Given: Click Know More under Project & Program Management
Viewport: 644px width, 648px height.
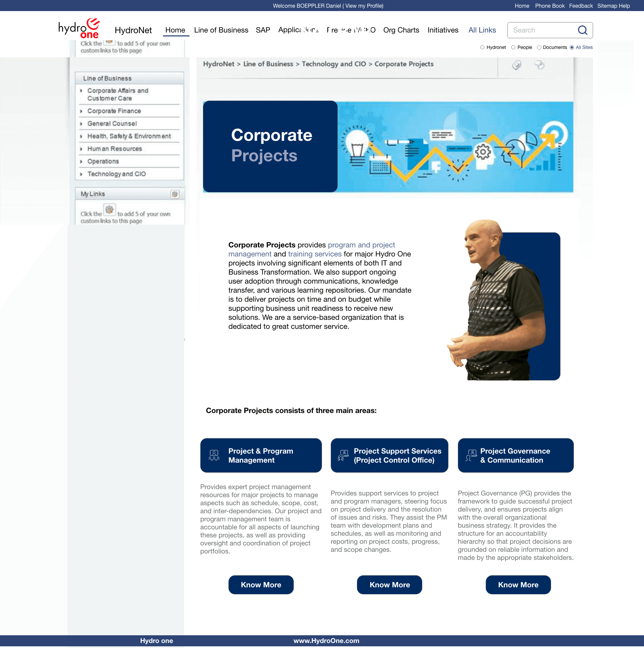Looking at the screenshot, I should (x=261, y=585).
